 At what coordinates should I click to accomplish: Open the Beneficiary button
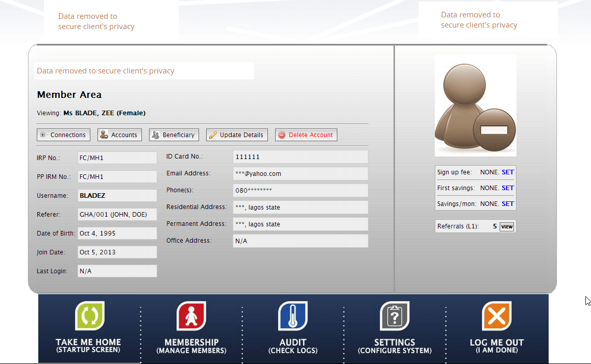click(174, 135)
